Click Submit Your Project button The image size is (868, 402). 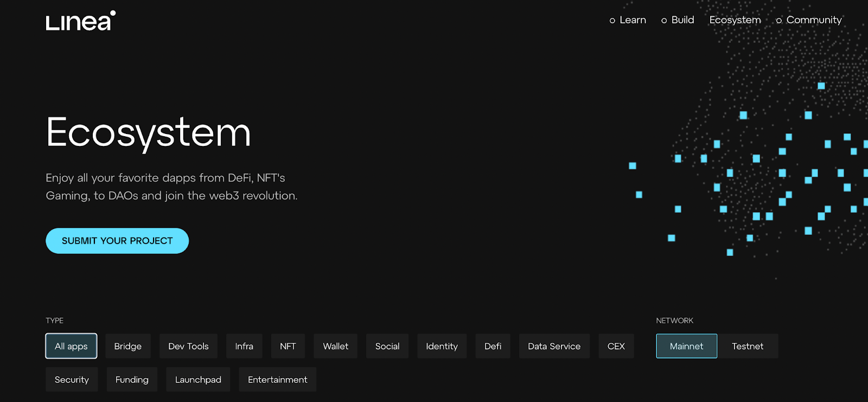pyautogui.click(x=117, y=241)
